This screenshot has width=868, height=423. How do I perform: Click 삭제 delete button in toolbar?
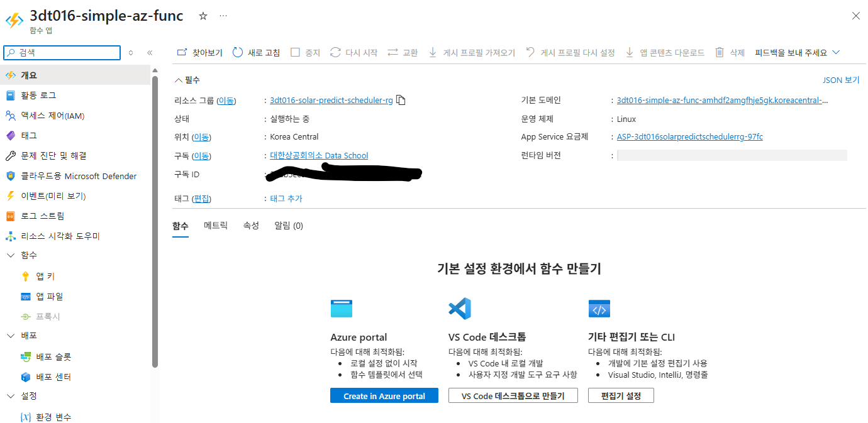730,53
